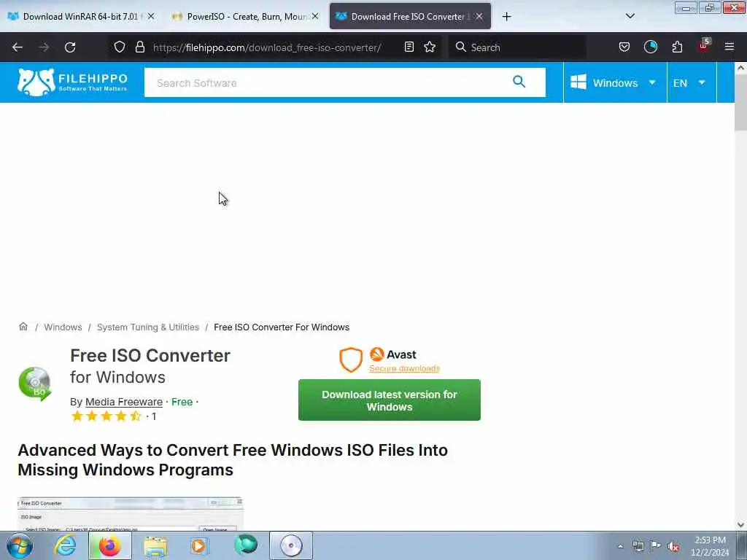Switch to the PowerISO tab
This screenshot has height=560, width=747.
pos(246,16)
